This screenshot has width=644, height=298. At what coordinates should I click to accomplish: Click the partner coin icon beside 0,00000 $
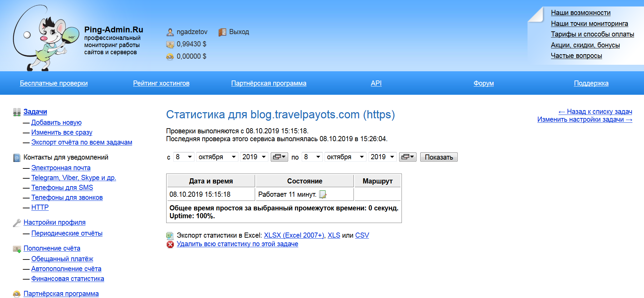coord(170,57)
